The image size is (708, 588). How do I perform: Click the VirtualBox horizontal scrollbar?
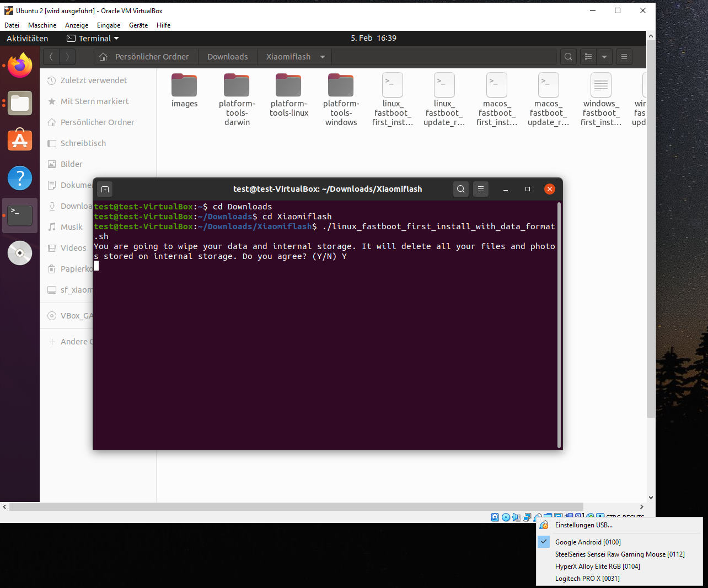pos(296,506)
